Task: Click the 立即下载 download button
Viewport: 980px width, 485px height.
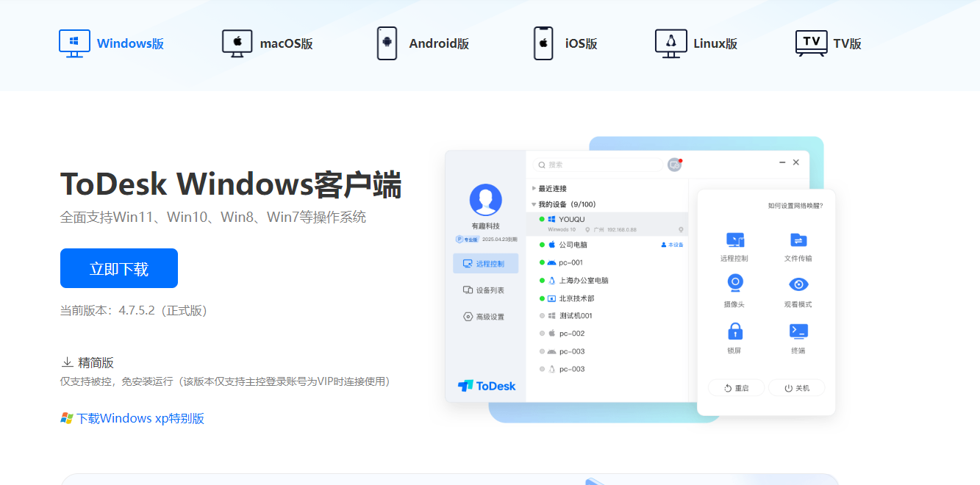Action: [x=119, y=268]
